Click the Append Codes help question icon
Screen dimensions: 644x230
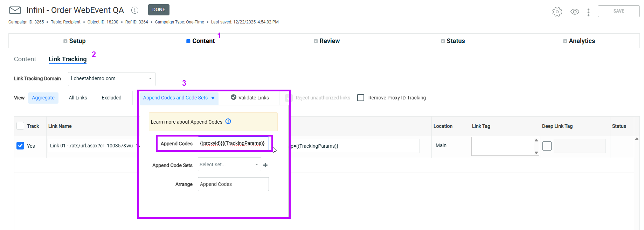(x=228, y=121)
